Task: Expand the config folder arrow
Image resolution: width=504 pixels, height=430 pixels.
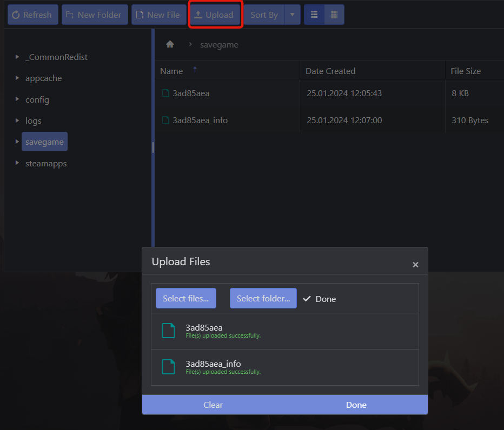Action: point(17,99)
